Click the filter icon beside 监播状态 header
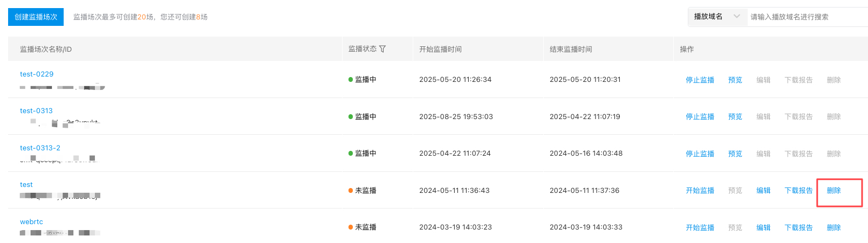Viewport: 868px width, 243px height. [x=382, y=49]
